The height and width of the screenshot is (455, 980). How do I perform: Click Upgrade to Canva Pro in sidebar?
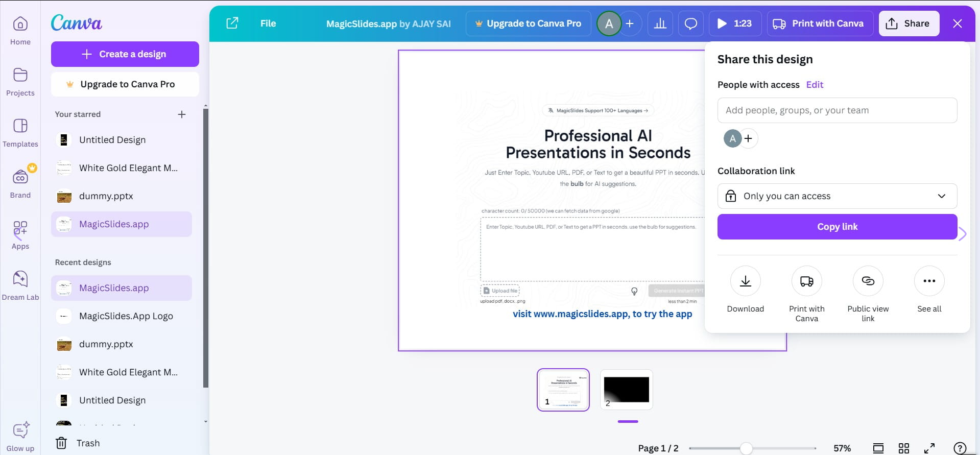[125, 84]
